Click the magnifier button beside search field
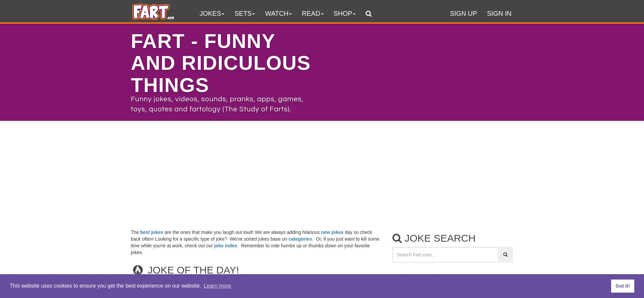The image size is (644, 298). (505, 255)
